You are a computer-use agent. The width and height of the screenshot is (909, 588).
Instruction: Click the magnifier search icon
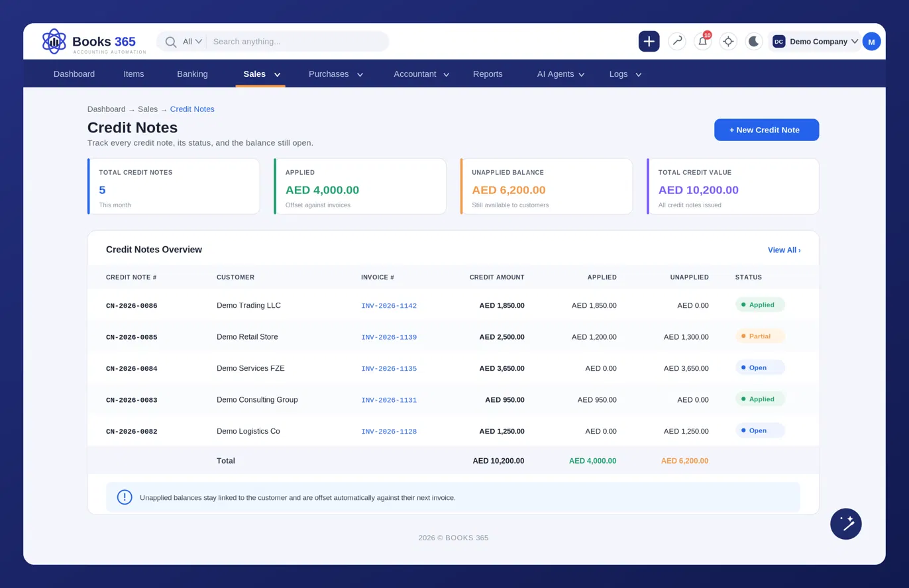(170, 42)
